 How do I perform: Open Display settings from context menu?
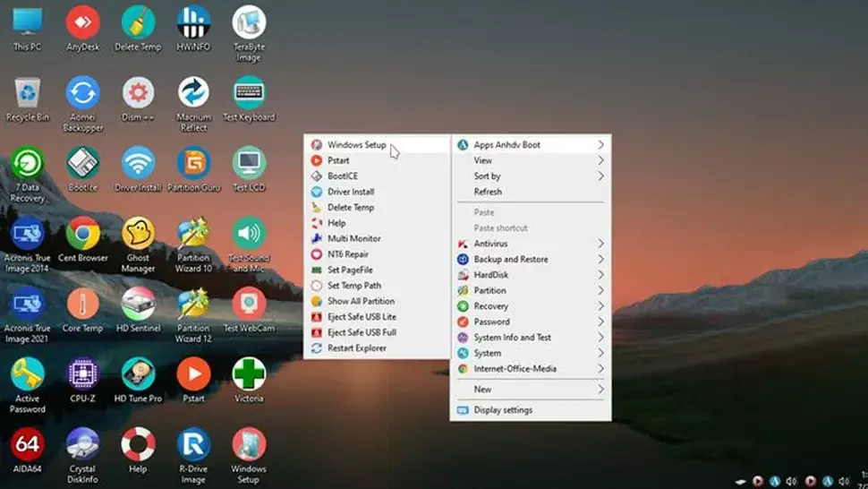503,410
